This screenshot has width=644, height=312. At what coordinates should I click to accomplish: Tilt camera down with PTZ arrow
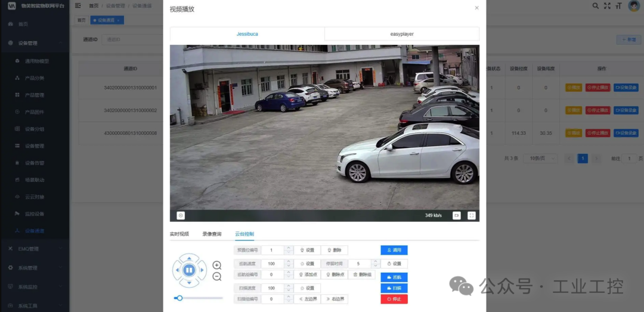tap(189, 282)
